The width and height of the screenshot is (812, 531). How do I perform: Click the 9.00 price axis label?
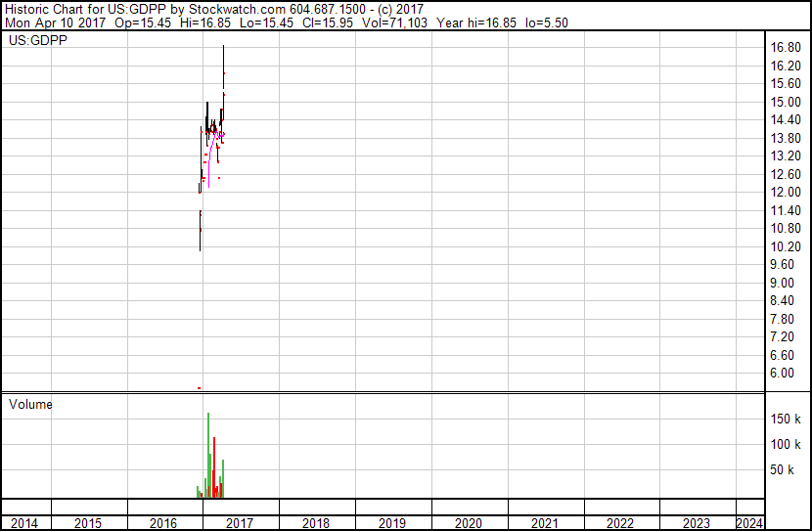tap(782, 283)
